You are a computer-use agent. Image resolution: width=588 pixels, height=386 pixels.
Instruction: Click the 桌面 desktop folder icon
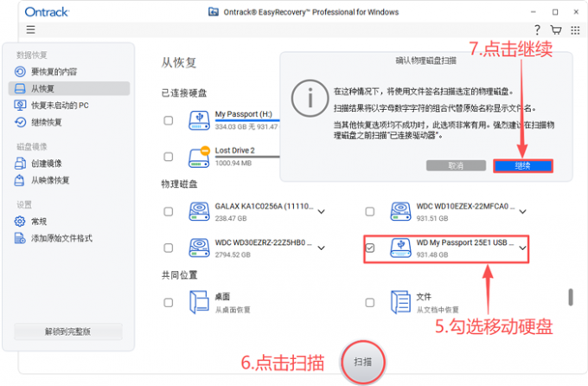(x=199, y=302)
